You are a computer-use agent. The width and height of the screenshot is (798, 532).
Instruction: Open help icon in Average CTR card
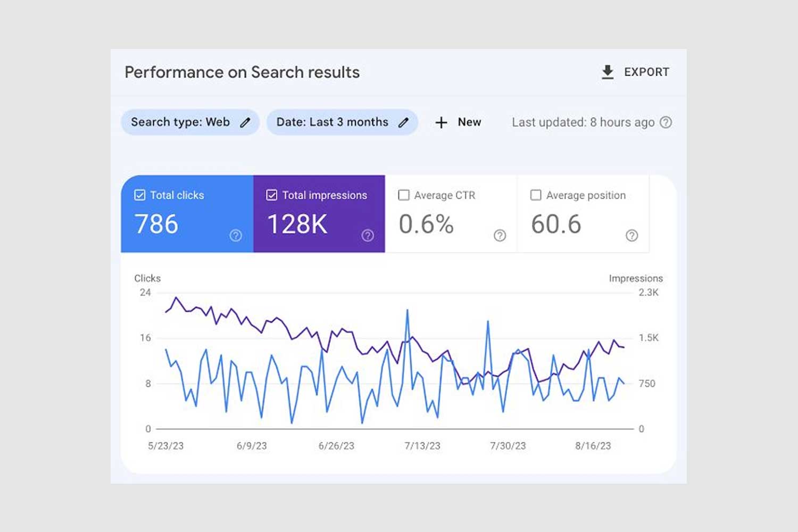pyautogui.click(x=500, y=235)
